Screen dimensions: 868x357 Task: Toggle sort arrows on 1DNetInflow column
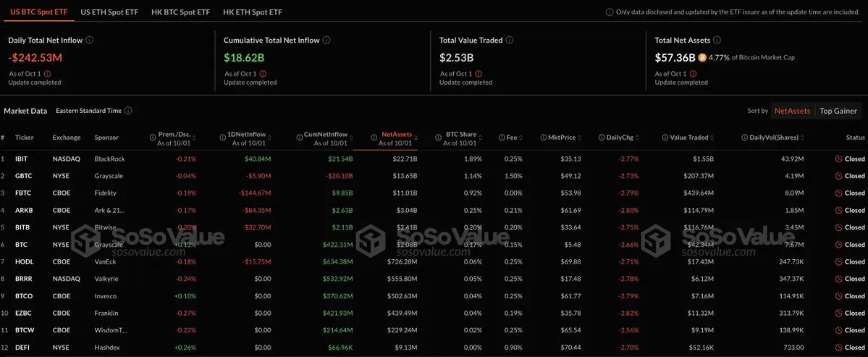pos(269,138)
